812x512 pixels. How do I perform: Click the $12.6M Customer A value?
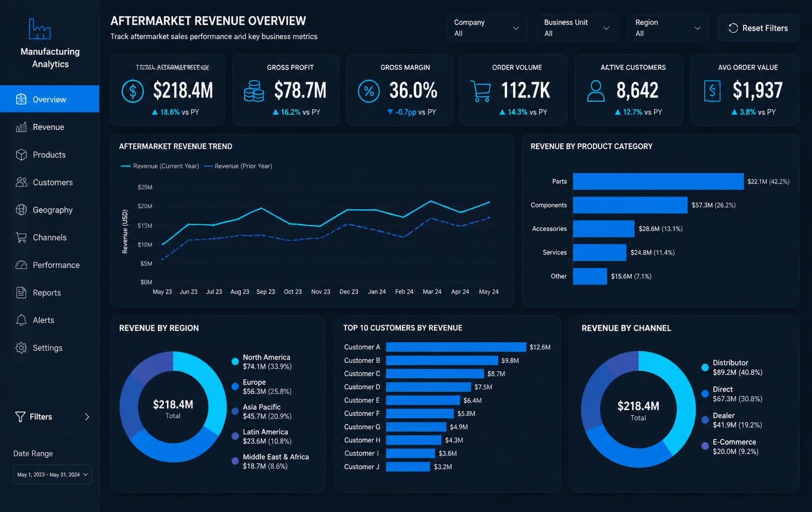pyautogui.click(x=540, y=347)
